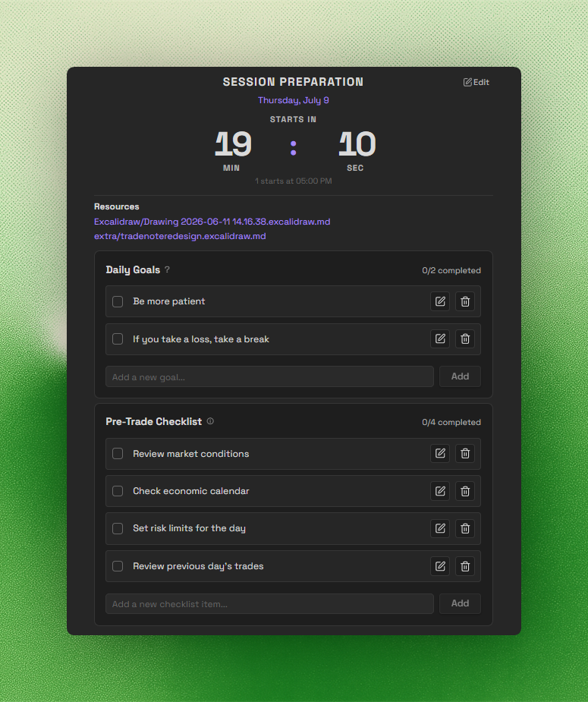The image size is (588, 702).
Task: Edit 'Review previous day's trades' item
Action: tap(440, 566)
